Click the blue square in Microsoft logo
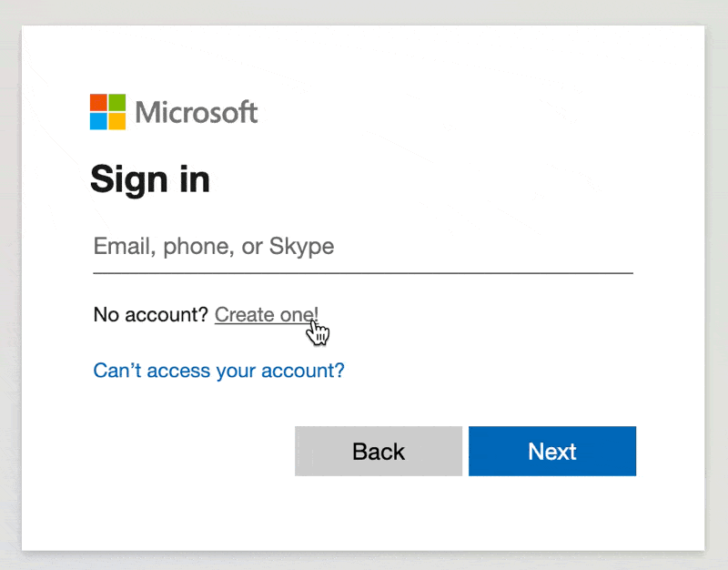The width and height of the screenshot is (728, 570). [x=98, y=121]
